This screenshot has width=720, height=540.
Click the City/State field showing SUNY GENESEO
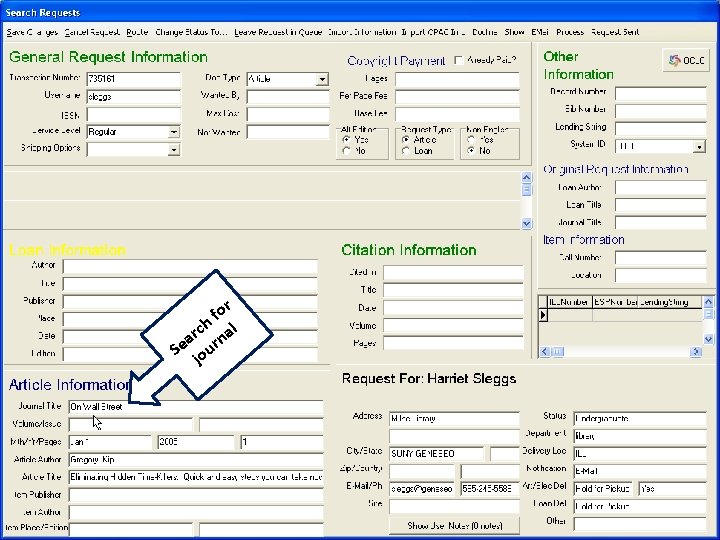436,454
